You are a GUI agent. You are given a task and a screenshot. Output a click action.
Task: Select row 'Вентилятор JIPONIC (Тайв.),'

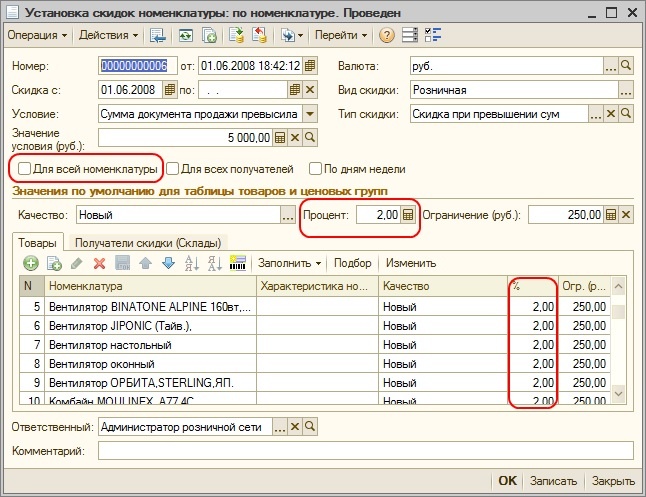coord(315,326)
